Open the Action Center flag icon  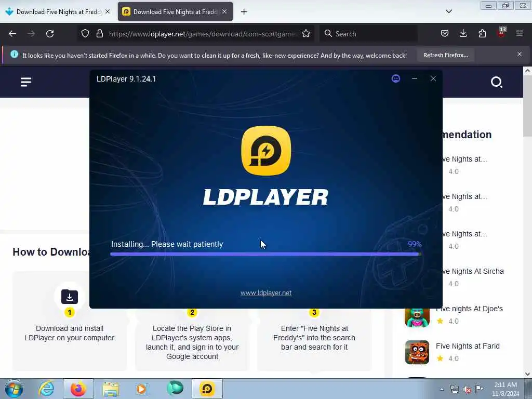tap(479, 389)
